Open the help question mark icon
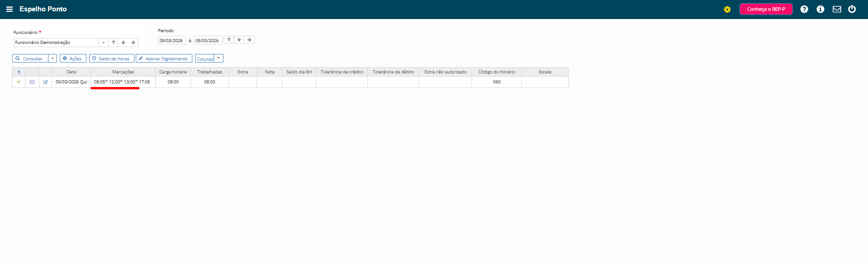This screenshot has width=868, height=262. [804, 9]
